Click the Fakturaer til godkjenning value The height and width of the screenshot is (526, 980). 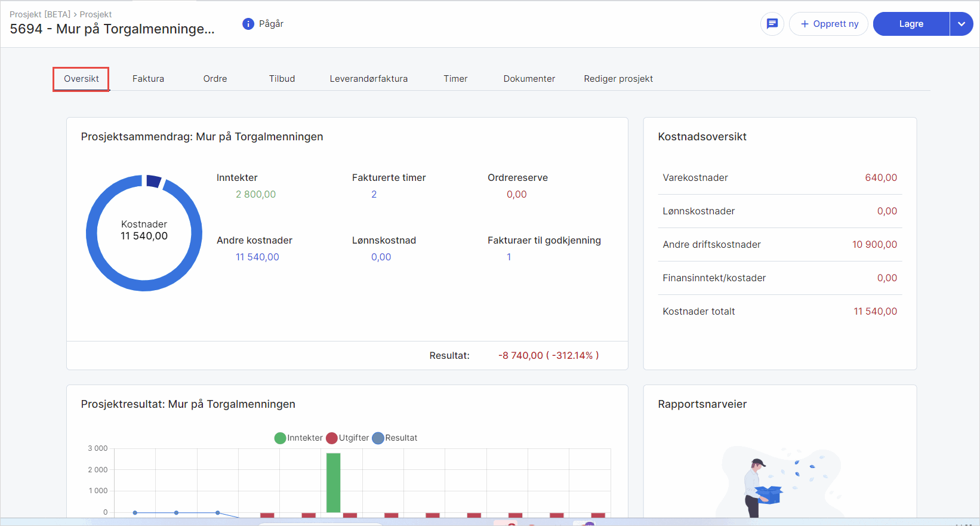509,257
